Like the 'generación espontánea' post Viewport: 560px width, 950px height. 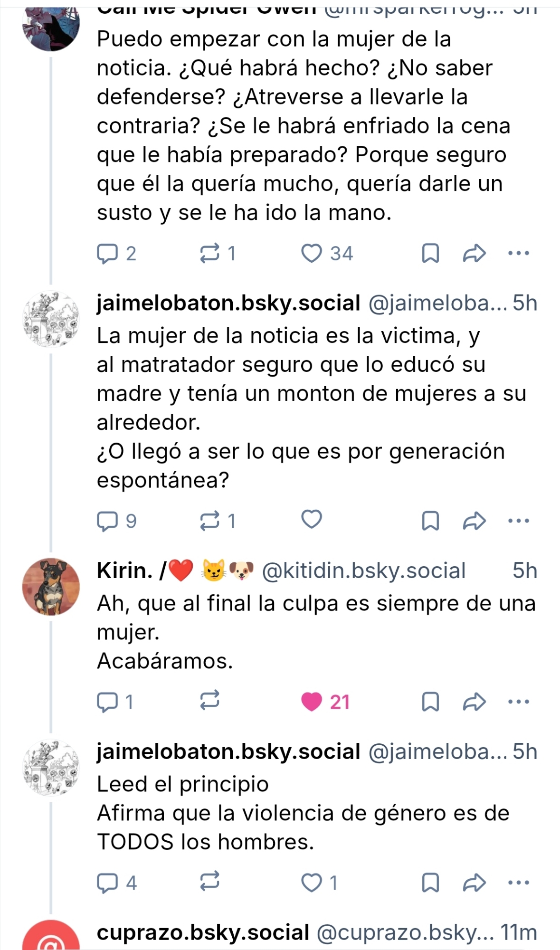pos(312,519)
